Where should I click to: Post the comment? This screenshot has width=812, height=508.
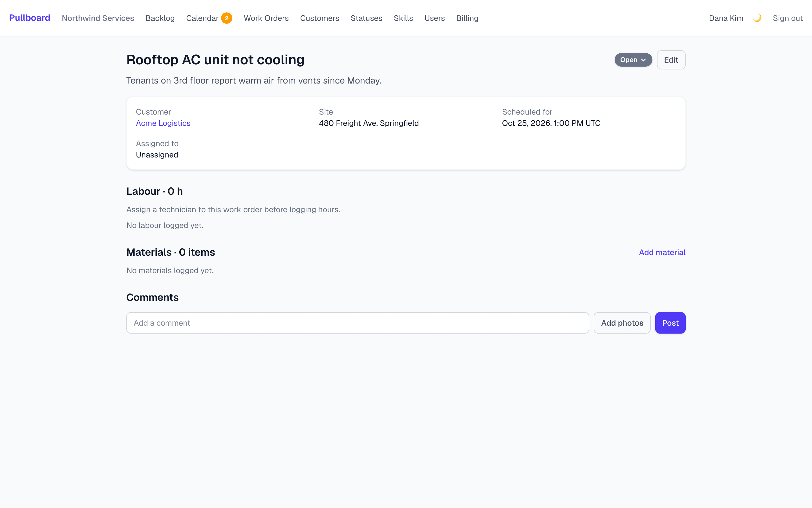(670, 323)
